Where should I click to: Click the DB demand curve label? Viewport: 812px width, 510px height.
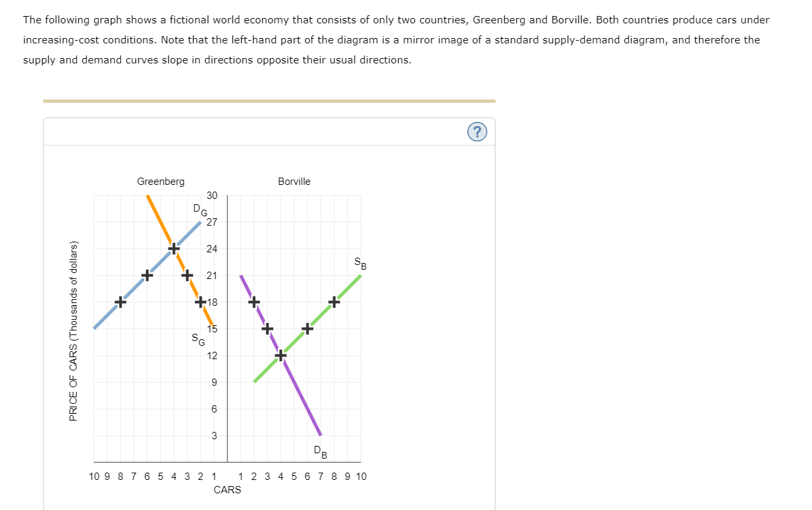tap(319, 452)
